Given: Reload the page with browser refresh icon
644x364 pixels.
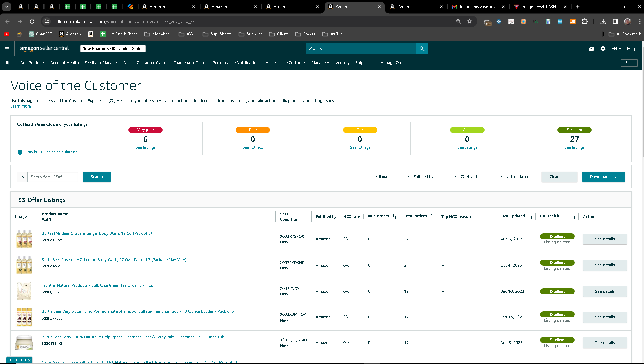Looking at the screenshot, I should (32, 21).
